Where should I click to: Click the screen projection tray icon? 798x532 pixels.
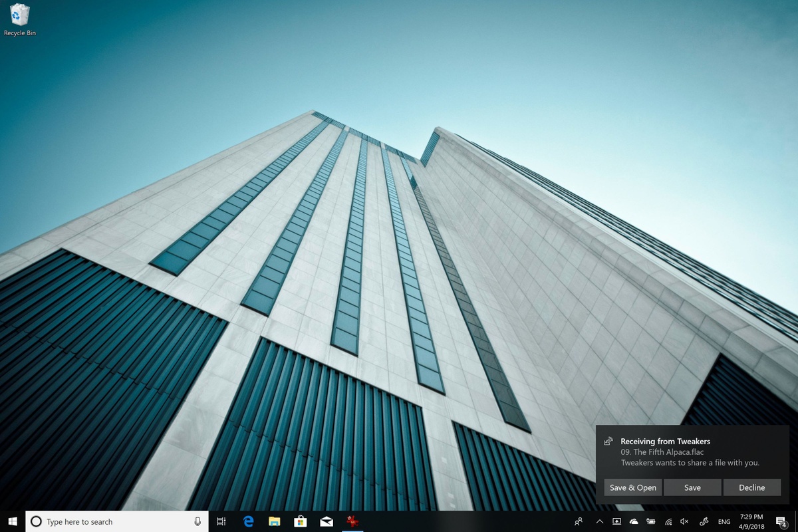coord(616,522)
